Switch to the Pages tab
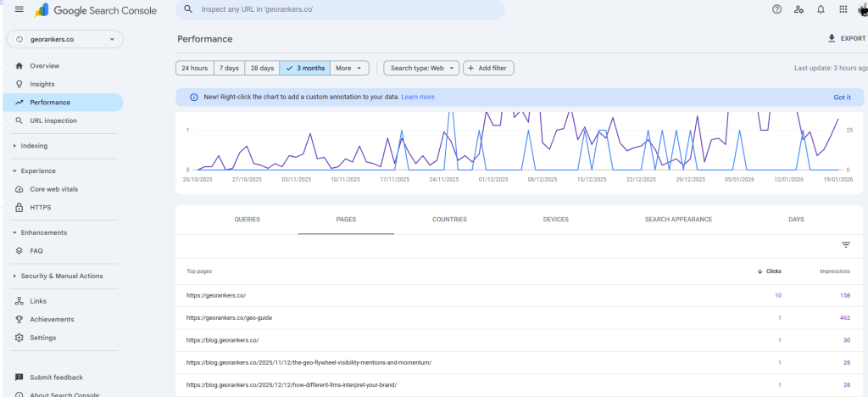The image size is (868, 397). pos(346,220)
